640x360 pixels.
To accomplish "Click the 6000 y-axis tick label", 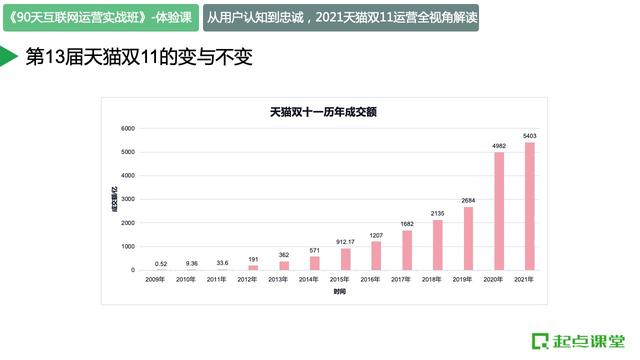I will coord(128,129).
